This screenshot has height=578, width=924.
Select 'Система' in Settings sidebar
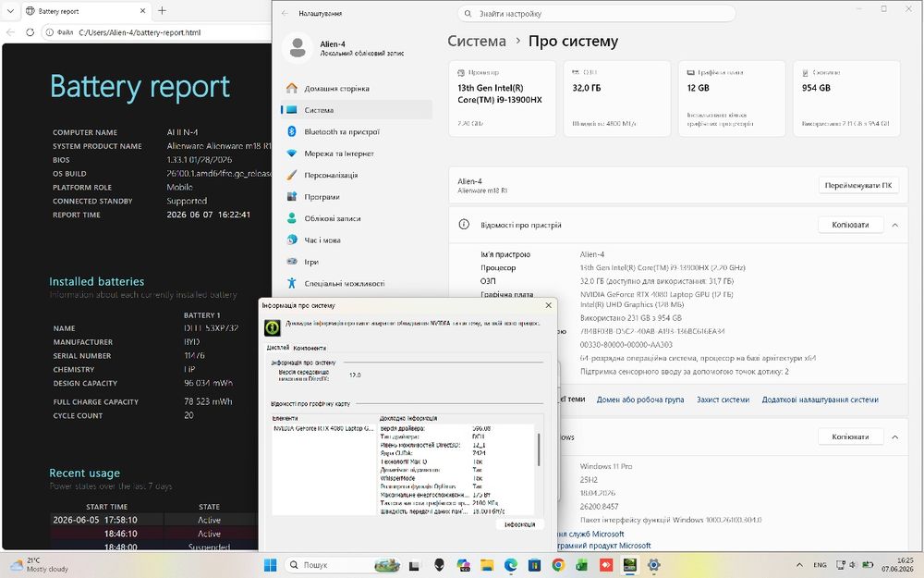click(357, 110)
